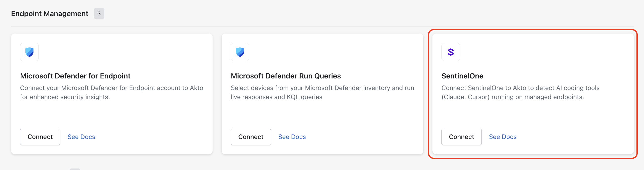This screenshot has width=644, height=170.
Task: Connect the SentinelOne integration
Action: [462, 137]
